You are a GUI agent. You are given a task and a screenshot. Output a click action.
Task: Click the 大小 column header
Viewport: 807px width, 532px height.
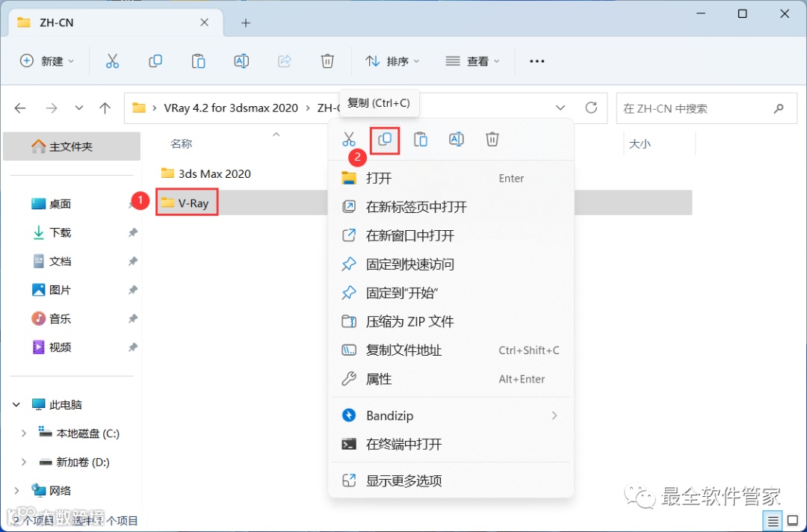tap(640, 144)
